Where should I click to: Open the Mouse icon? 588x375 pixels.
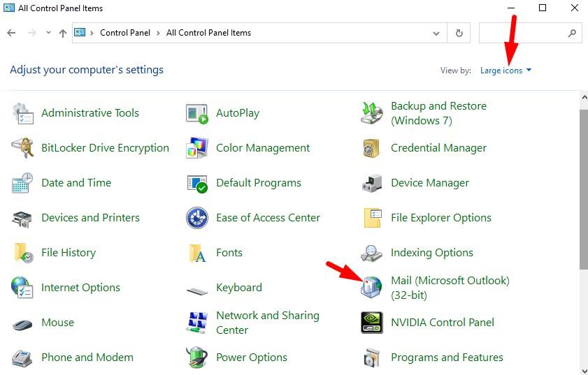click(x=22, y=324)
